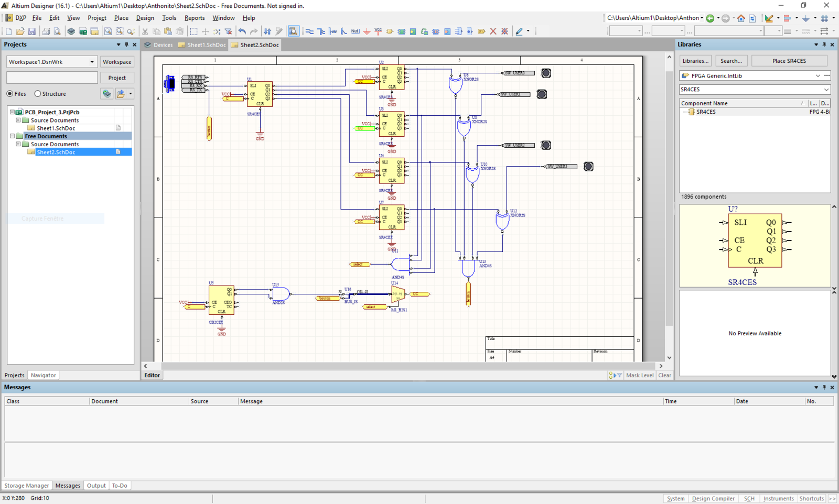Click the Cut scissors icon

145,31
